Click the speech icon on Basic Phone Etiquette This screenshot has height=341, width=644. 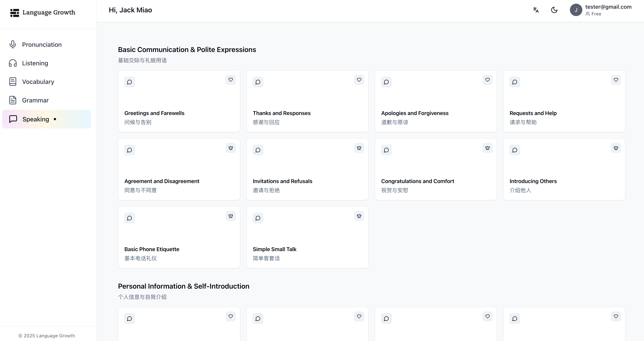pos(130,218)
